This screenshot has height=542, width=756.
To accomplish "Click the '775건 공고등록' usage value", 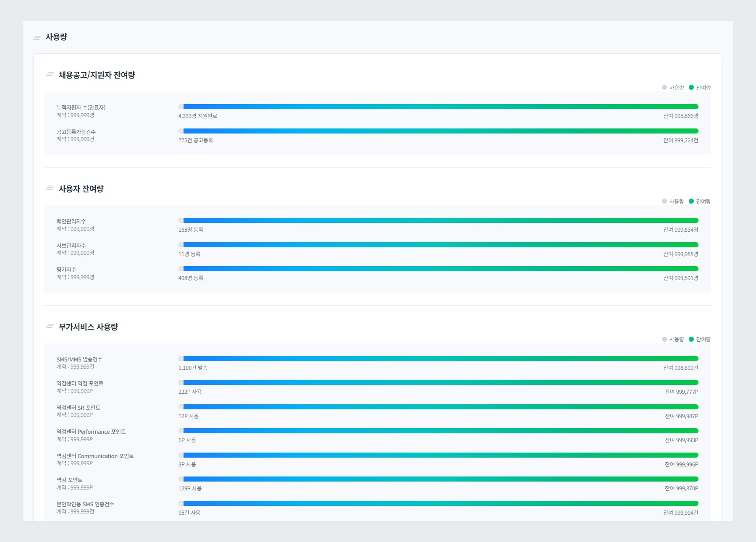I will point(196,140).
